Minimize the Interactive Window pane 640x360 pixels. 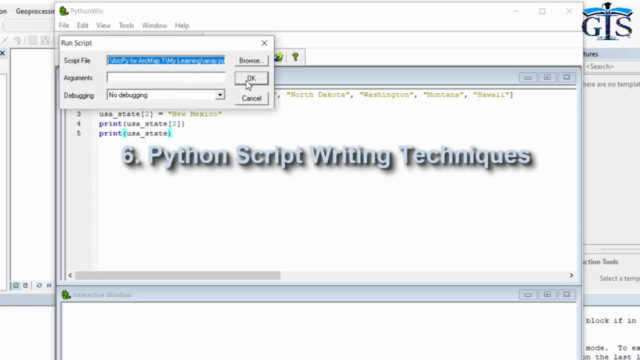point(528,294)
